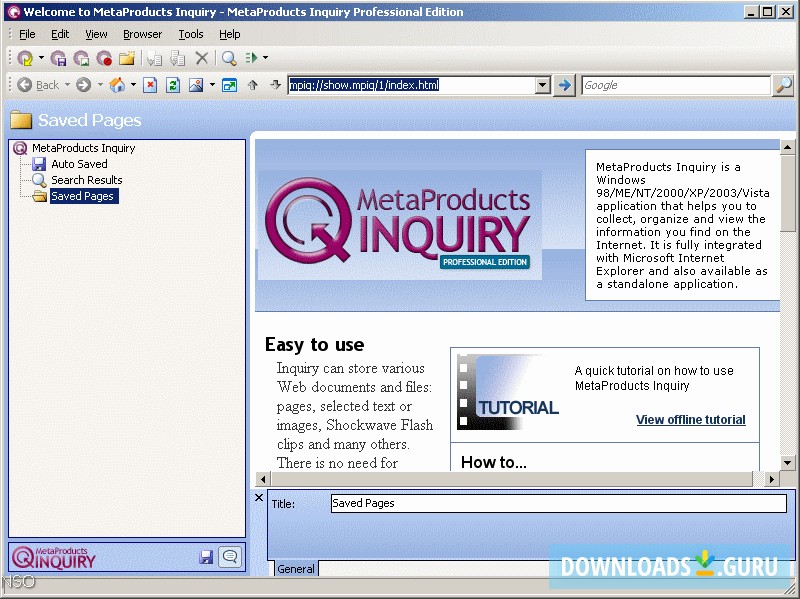Click the MetaProducts Inquiry logo banner

coord(399,225)
